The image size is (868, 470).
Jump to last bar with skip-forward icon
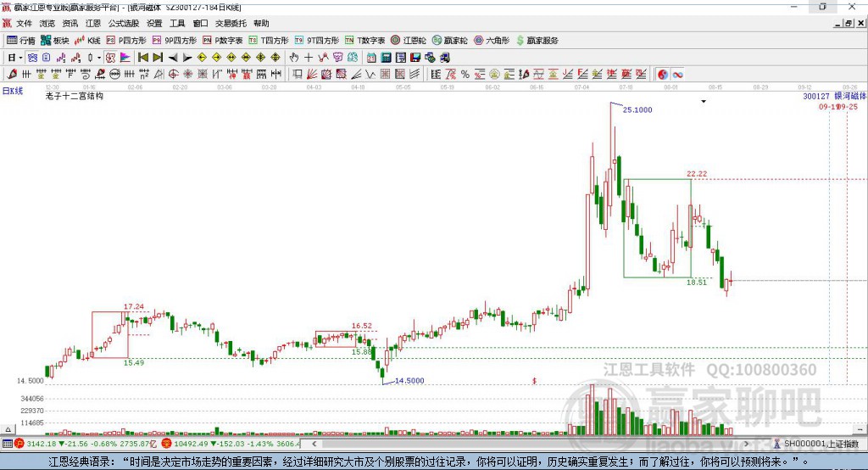tap(158, 58)
